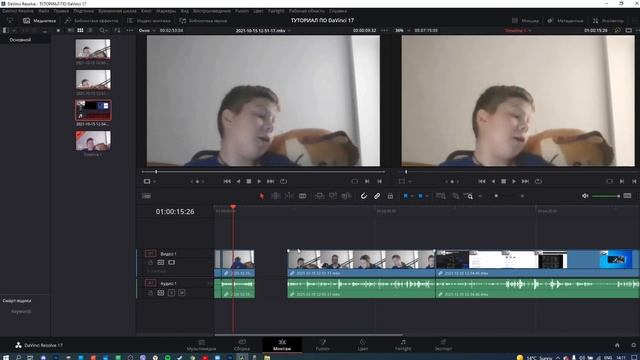Open the Timeline 1 dropdown
This screenshot has height=360, width=640.
click(518, 31)
